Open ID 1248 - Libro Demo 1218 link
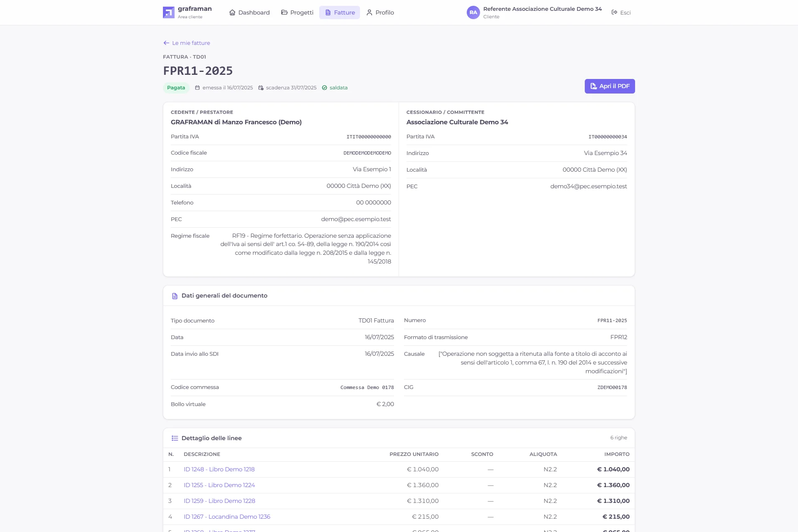Image resolution: width=798 pixels, height=532 pixels. coord(219,469)
